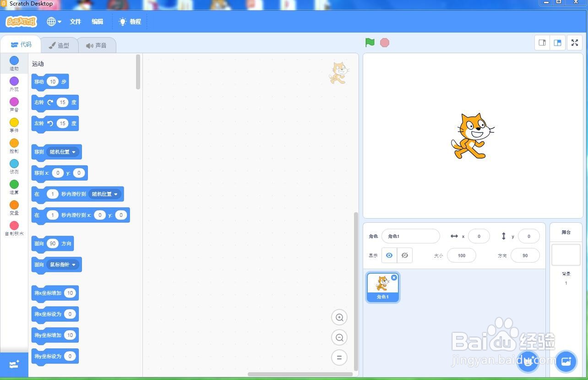The image size is (588, 380).
Task: Click the workspace horizontal scrollbar
Action: pyautogui.click(x=300, y=374)
